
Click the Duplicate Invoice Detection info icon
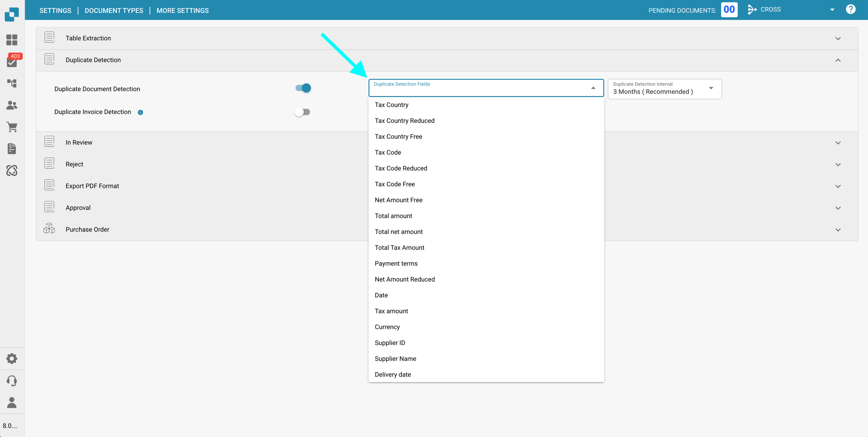[140, 112]
